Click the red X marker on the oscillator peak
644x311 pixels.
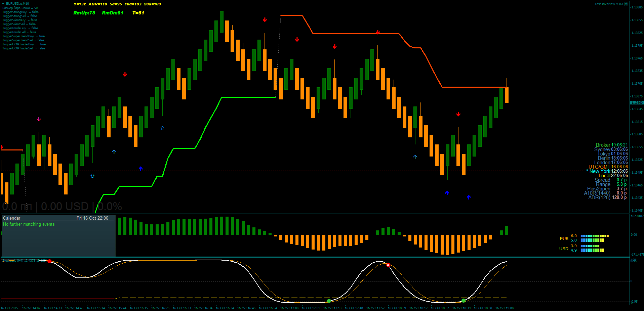pyautogui.click(x=388, y=265)
